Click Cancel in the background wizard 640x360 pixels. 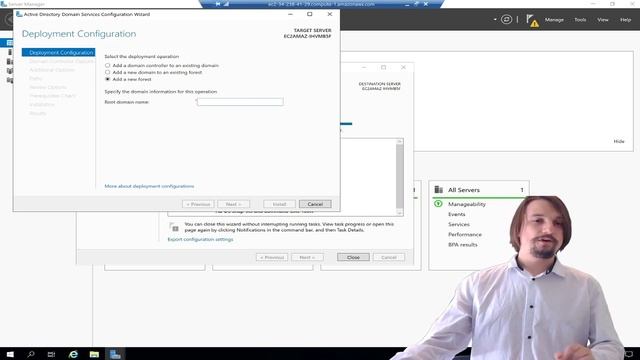point(389,257)
